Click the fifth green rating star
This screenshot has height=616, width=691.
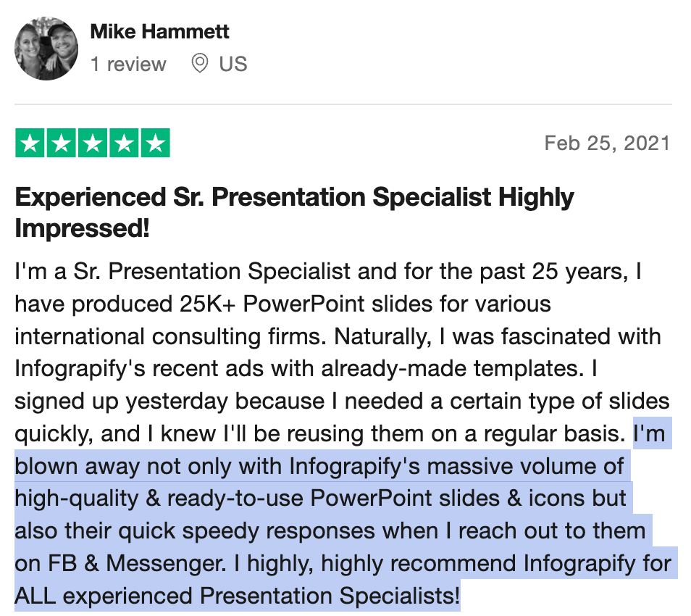(x=155, y=143)
